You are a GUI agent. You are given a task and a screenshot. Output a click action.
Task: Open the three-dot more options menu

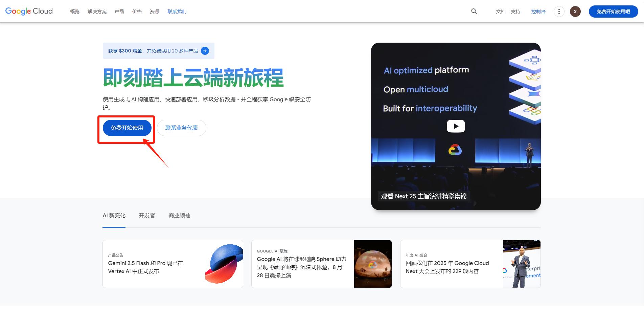pyautogui.click(x=559, y=12)
